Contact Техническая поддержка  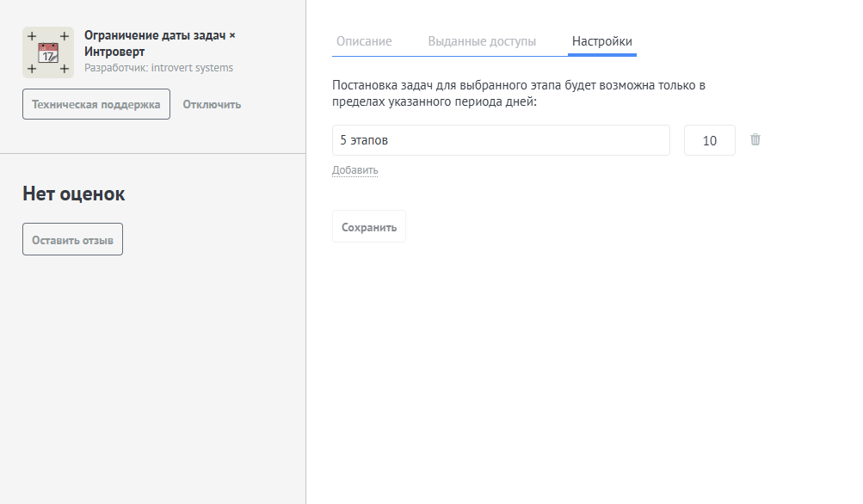[x=96, y=104]
